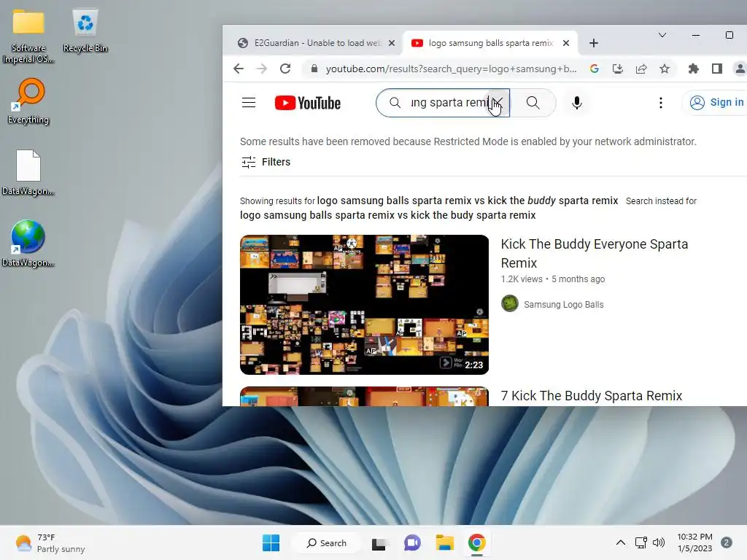Open the 7 Kick The Buddy Sparta Remix thumbnail
The image size is (747, 560).
365,396
